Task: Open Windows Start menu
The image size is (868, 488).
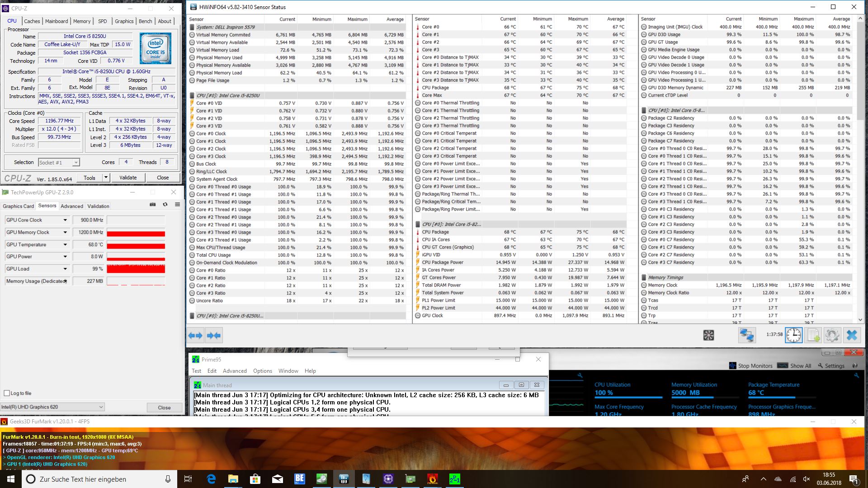Action: 11,479
